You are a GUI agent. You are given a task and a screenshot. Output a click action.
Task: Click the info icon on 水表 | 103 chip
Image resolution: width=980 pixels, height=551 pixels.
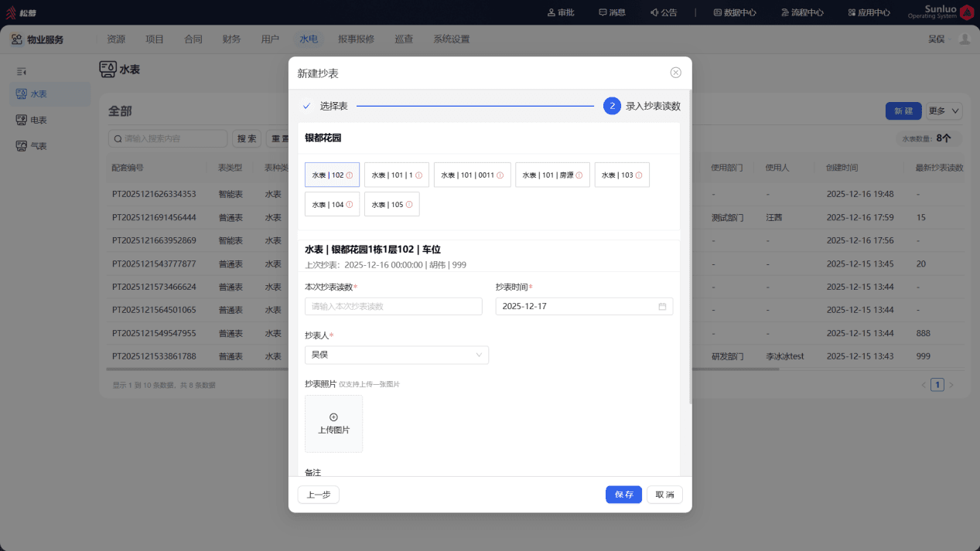639,175
